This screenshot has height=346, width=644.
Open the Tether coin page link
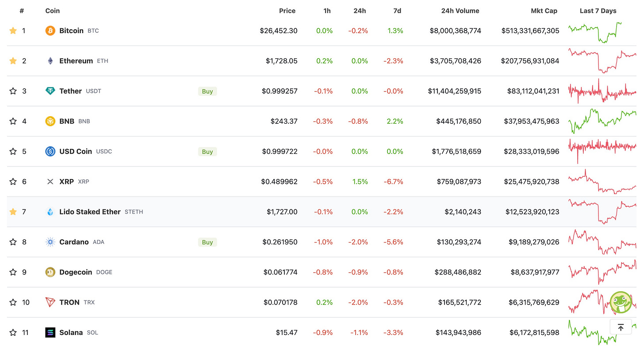click(x=71, y=91)
